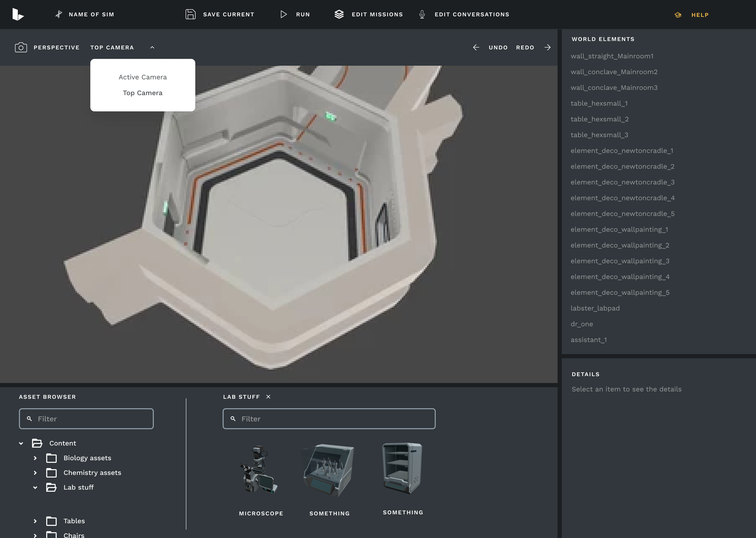
Task: Click the Lab Stuff filter field
Action: [329, 419]
